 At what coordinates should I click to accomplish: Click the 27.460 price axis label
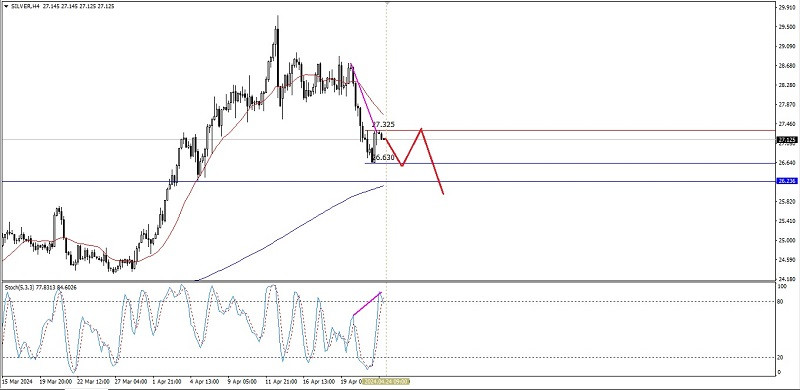click(786, 124)
